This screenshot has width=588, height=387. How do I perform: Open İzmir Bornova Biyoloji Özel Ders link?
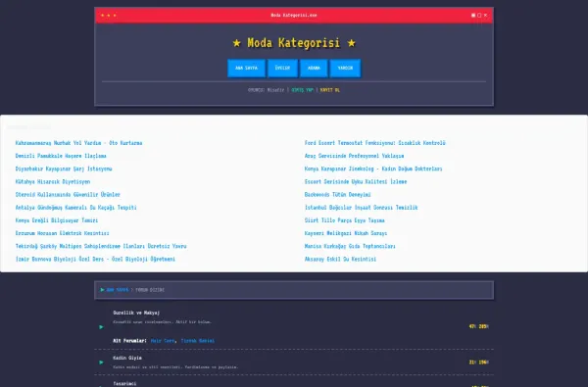[x=95, y=259]
